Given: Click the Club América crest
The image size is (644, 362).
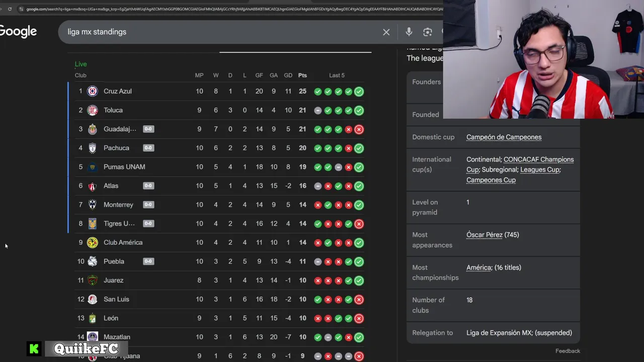Looking at the screenshot, I should click(92, 242).
